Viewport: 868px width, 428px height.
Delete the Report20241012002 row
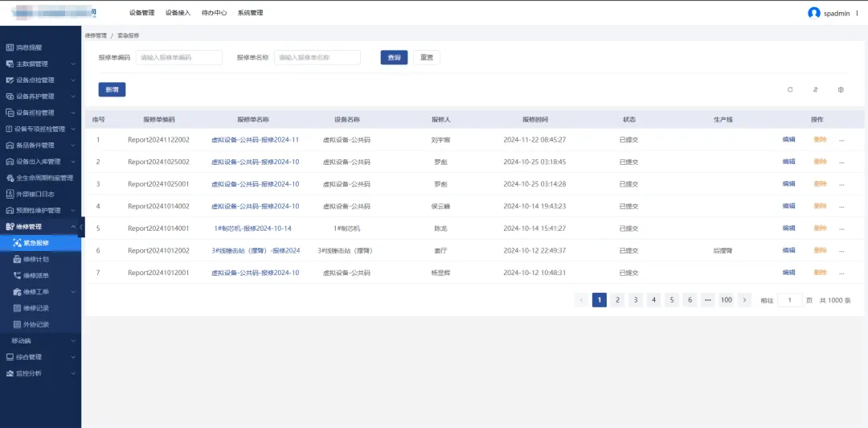click(820, 250)
